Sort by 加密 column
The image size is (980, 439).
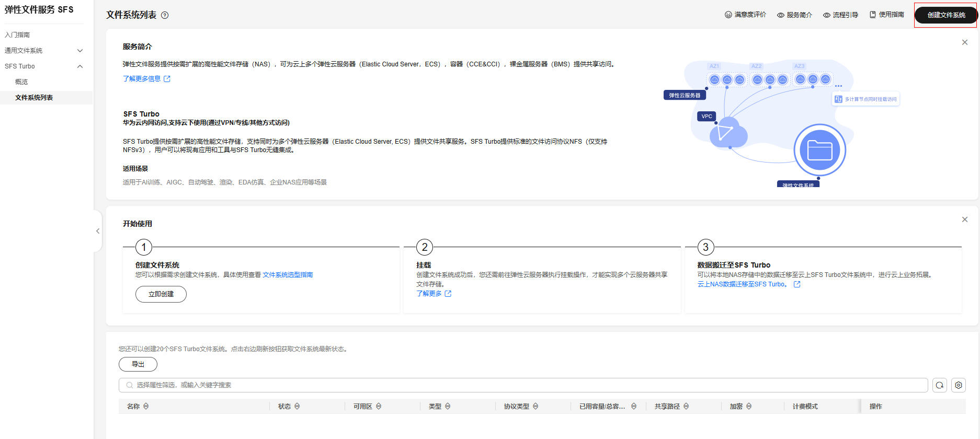749,407
